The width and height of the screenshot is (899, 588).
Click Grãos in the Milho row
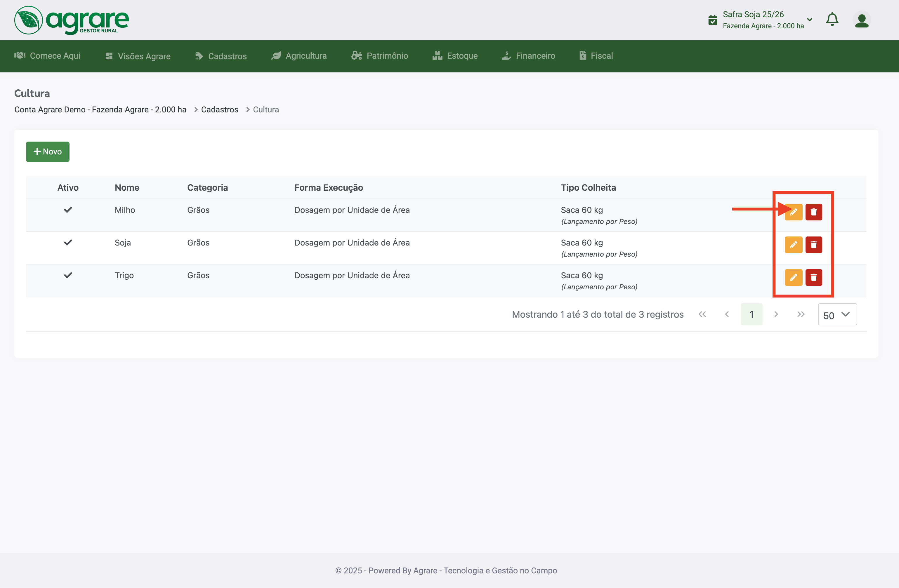(198, 210)
